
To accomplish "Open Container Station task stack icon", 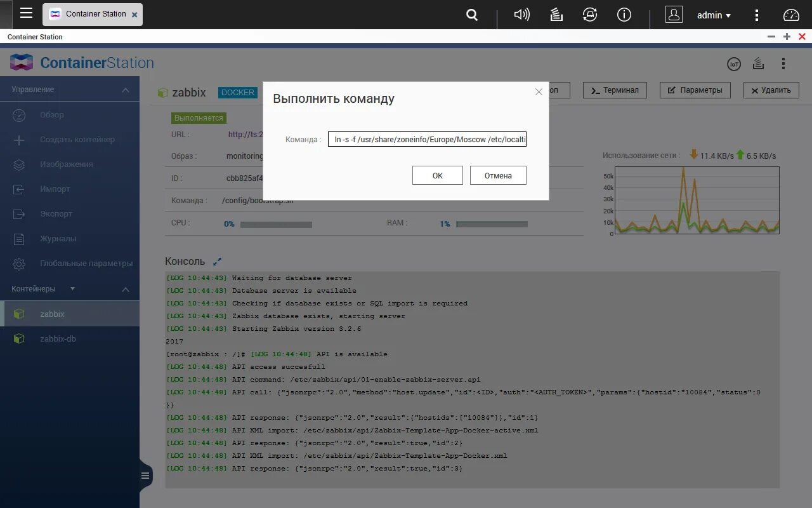I will tap(758, 63).
